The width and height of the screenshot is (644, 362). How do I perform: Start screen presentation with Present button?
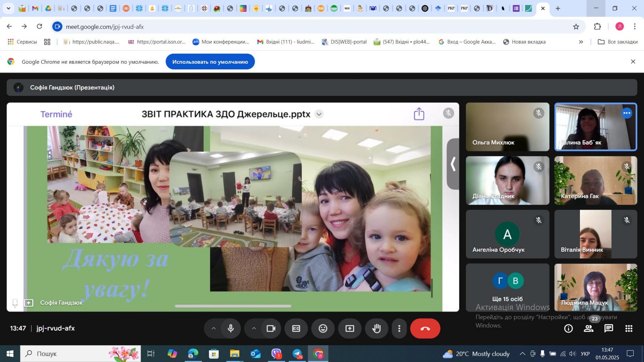pyautogui.click(x=350, y=328)
